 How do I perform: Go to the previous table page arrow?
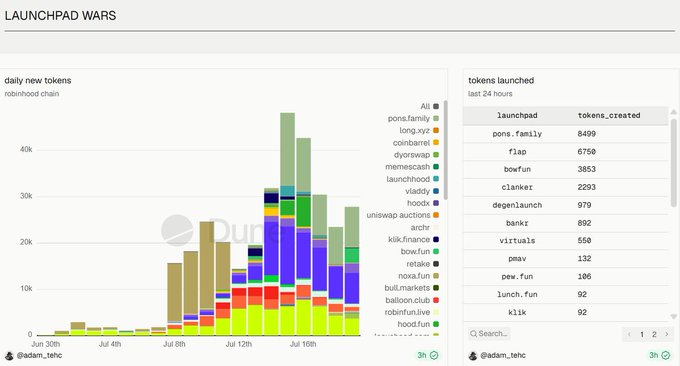click(x=629, y=334)
